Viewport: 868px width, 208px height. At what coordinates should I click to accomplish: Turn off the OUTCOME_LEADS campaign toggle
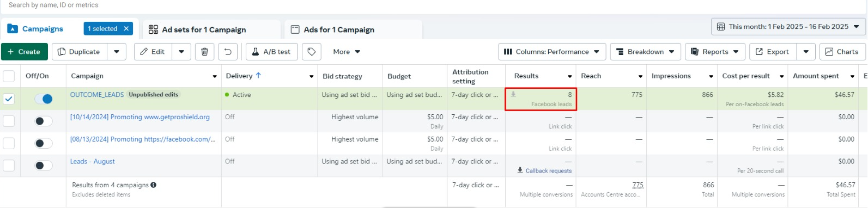tap(44, 99)
